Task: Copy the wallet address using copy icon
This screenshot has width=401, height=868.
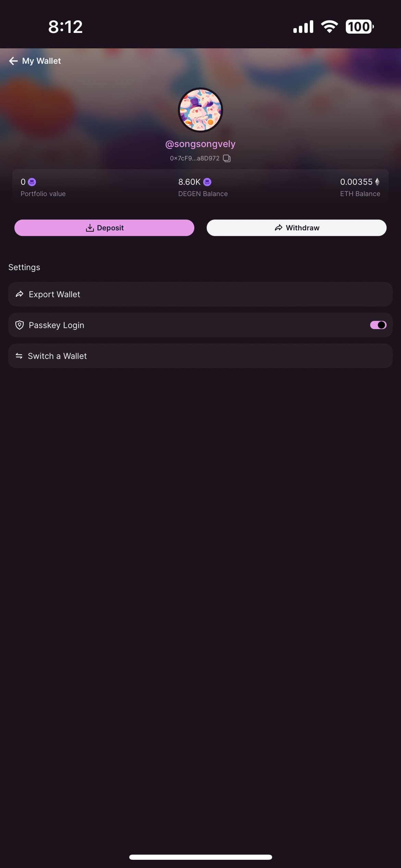Action: (227, 158)
